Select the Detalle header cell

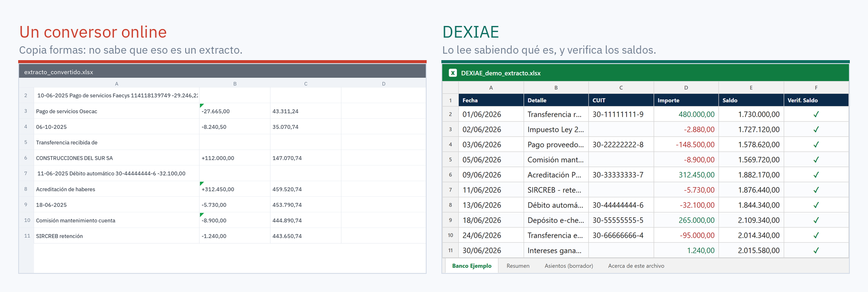point(556,100)
